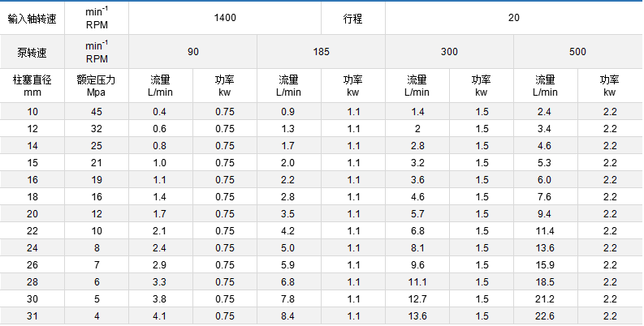Select the 500 pump speed column header

[x=577, y=52]
